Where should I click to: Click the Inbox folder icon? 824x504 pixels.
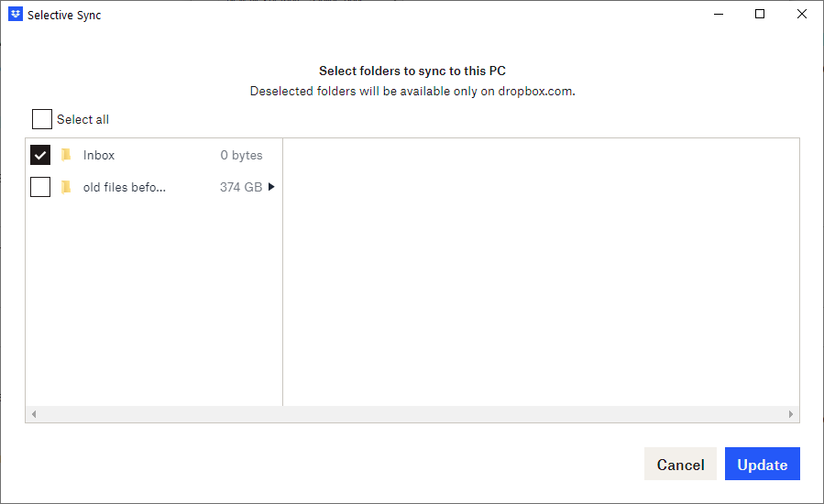(x=66, y=155)
